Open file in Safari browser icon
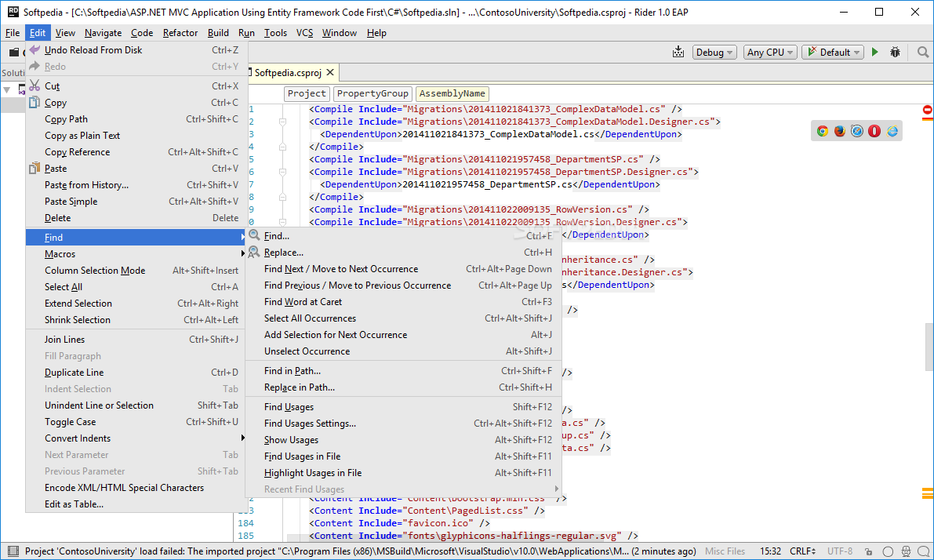This screenshot has width=934, height=560. [x=857, y=131]
